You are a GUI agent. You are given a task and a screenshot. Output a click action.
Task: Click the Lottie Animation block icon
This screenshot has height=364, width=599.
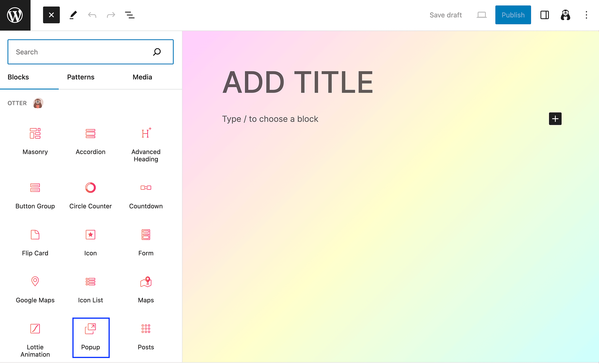35,328
